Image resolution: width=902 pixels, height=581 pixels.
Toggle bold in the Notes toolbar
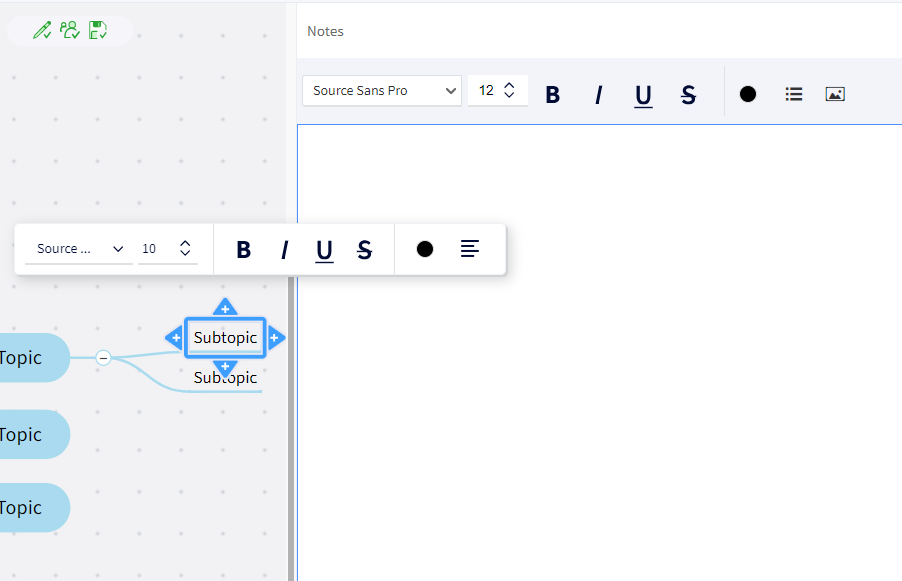click(552, 95)
